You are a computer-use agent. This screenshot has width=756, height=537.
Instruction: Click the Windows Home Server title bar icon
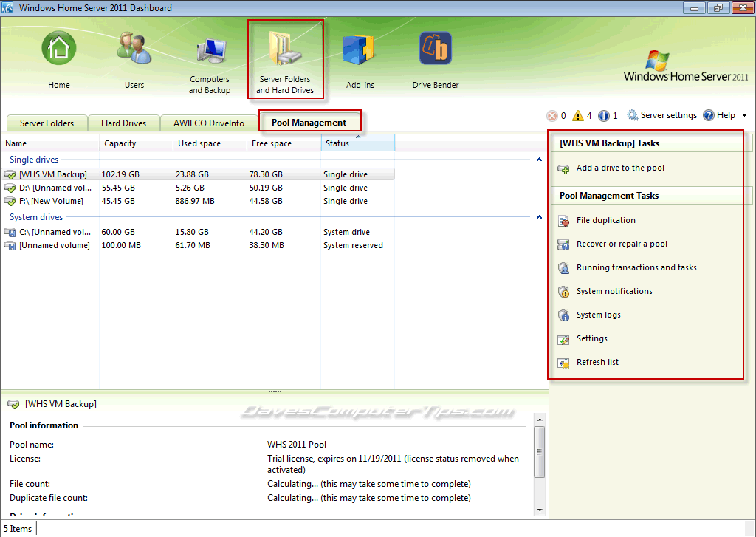7,7
